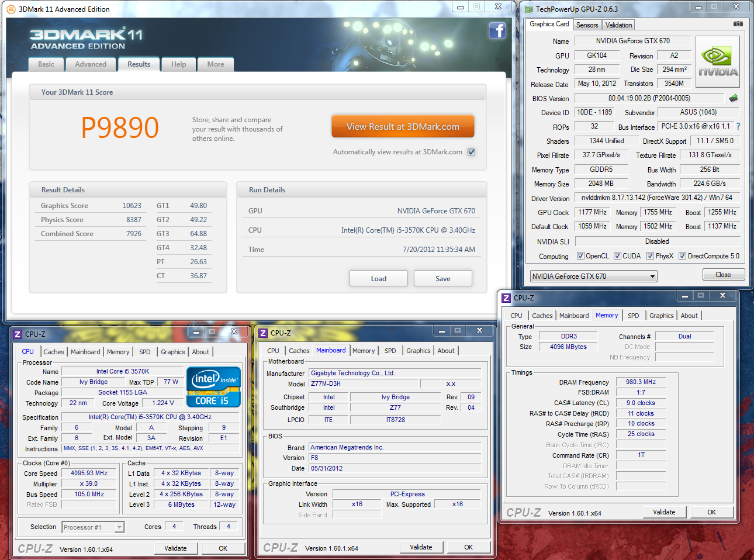Click Validate in CPU-Z Mainboard window
754x560 pixels.
click(421, 547)
